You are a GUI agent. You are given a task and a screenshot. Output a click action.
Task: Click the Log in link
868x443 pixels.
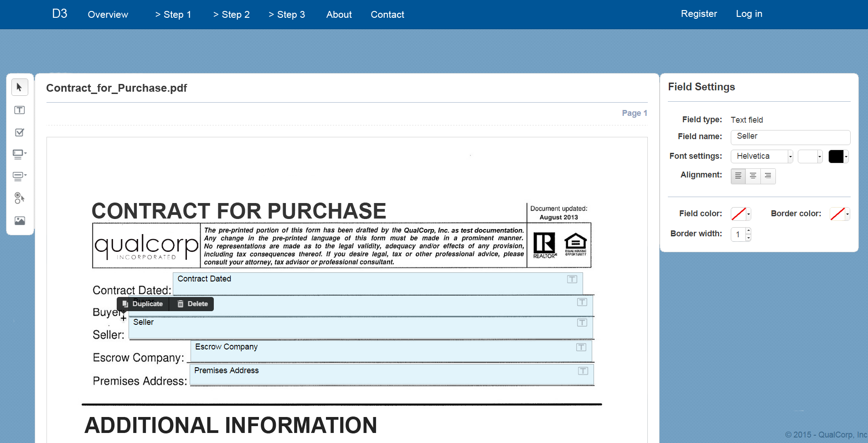point(749,14)
